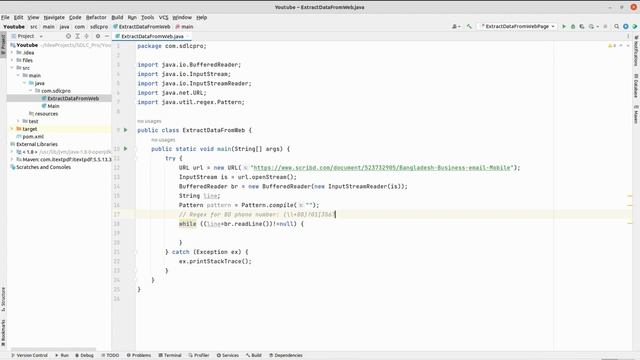This screenshot has height=360, width=640.
Task: Open Project panel gear options
Action: [x=98, y=36]
